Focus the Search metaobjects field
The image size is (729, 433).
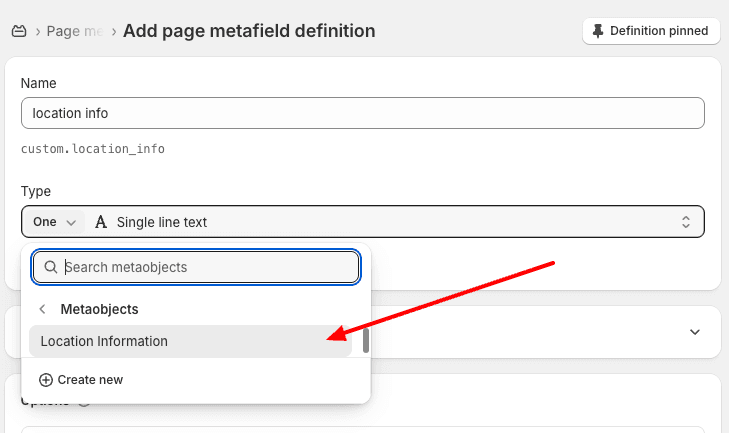click(x=205, y=267)
